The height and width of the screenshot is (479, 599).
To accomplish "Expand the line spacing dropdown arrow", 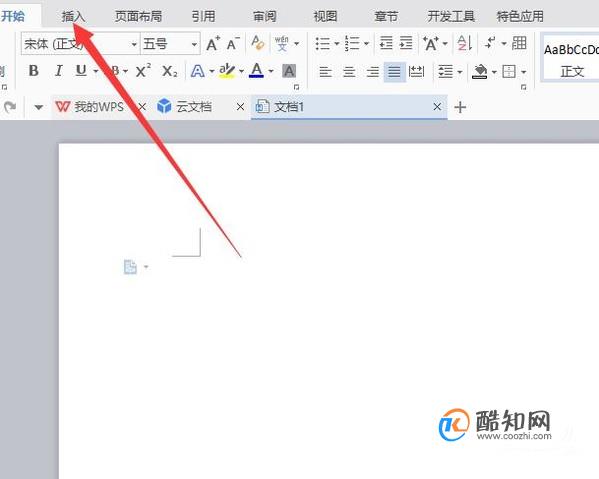I will (460, 71).
